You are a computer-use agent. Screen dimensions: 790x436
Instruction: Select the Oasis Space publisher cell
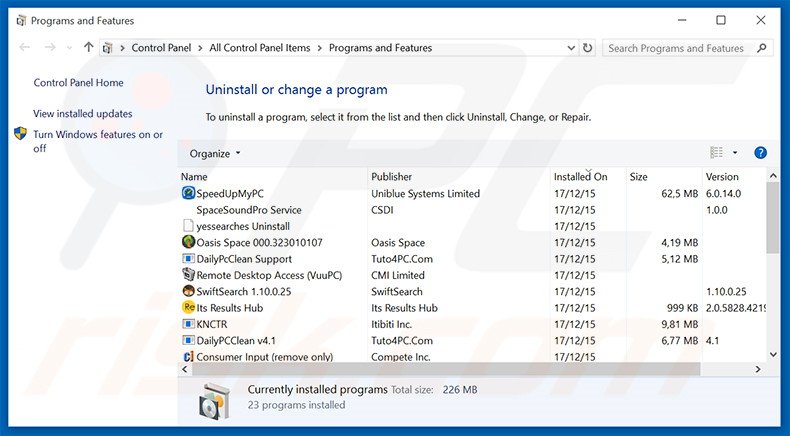pyautogui.click(x=398, y=242)
